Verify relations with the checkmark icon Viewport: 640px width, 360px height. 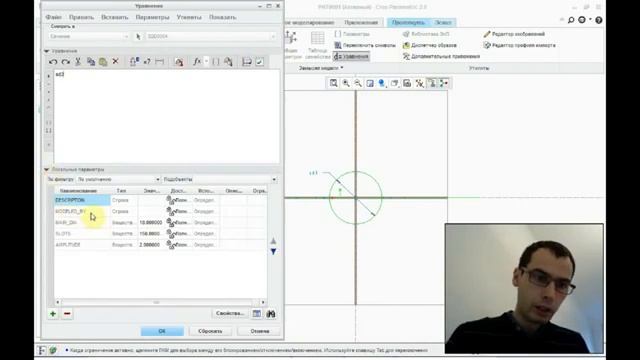point(260,62)
